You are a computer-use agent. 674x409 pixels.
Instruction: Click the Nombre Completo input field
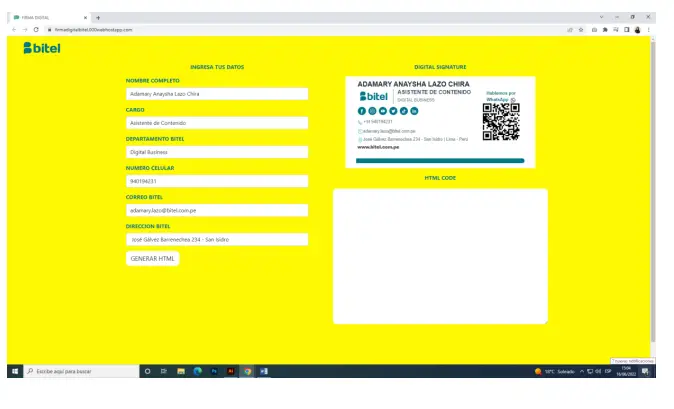217,94
